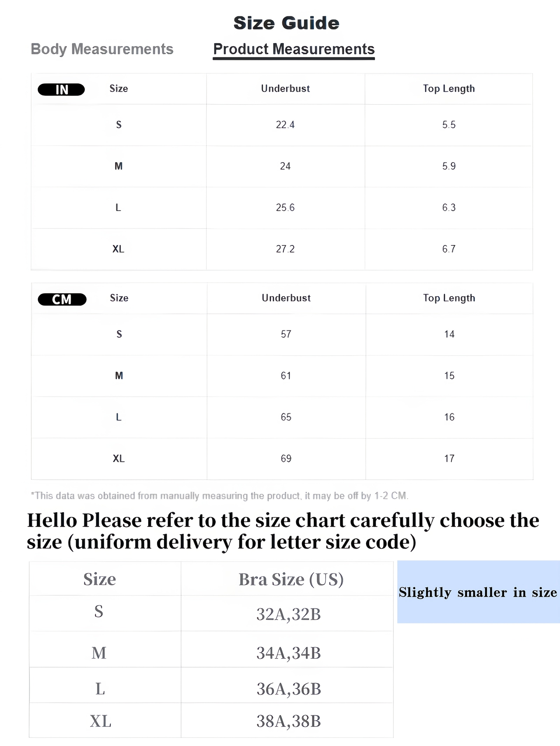Viewport: 560px width, 746px height.
Task: Click the CM unit badge
Action: point(62,300)
